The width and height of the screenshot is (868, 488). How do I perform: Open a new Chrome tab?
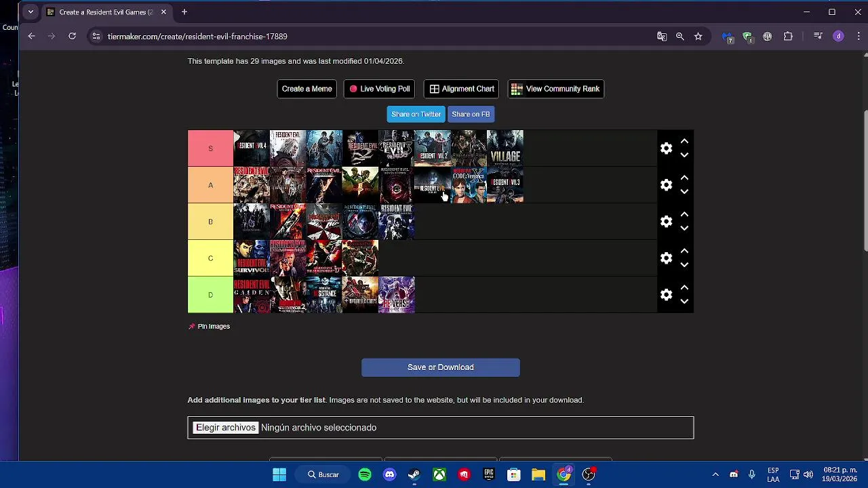184,12
